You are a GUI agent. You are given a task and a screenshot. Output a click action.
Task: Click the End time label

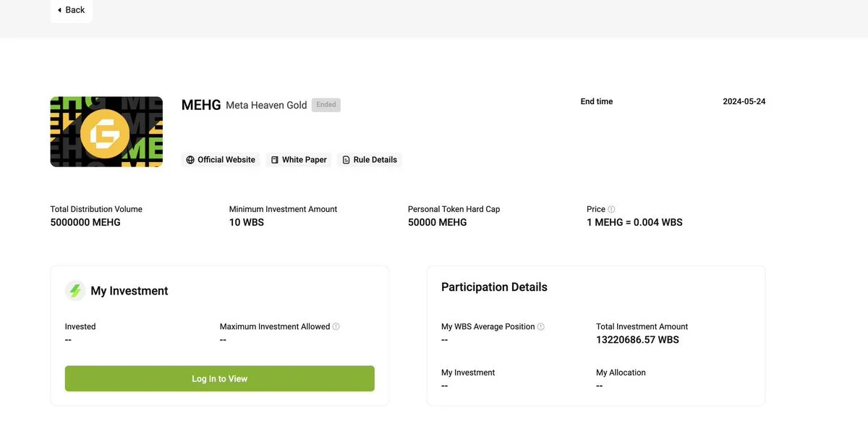(x=597, y=102)
